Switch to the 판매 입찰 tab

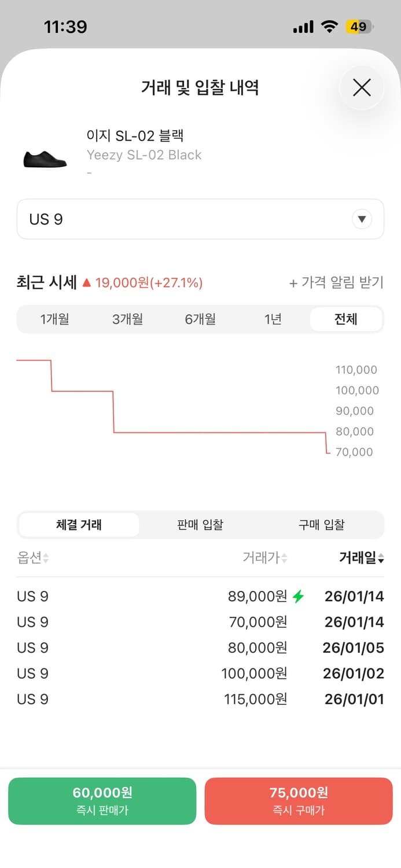(200, 525)
